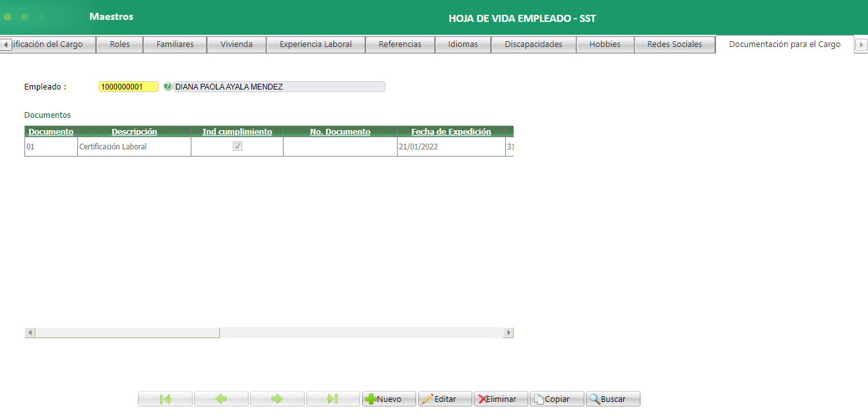Click the copy-pages icon on Copiar
868x420 pixels.
coord(539,399)
